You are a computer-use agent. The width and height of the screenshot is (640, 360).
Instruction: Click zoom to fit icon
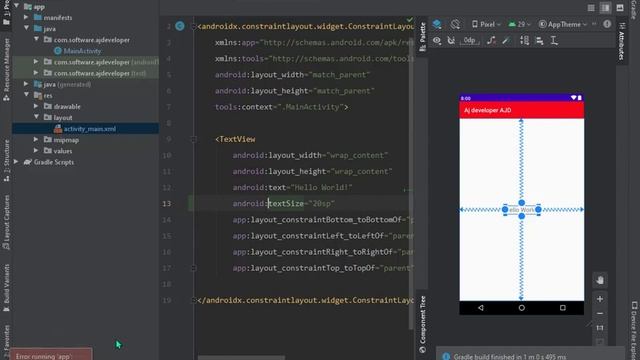(600, 328)
